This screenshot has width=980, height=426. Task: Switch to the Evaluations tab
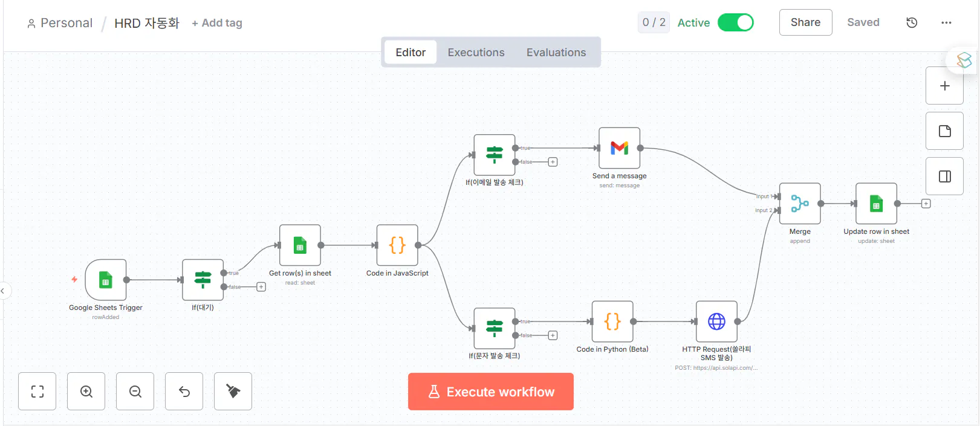(x=556, y=53)
